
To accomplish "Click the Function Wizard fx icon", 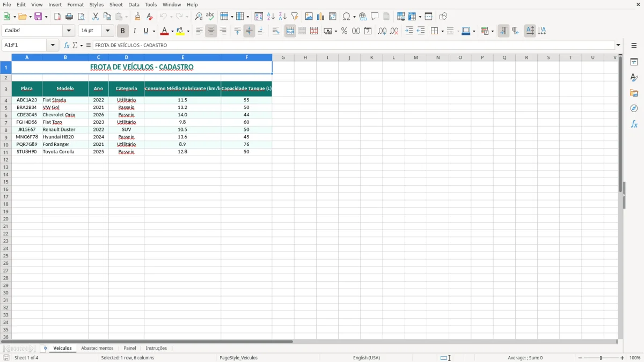I will point(67,46).
